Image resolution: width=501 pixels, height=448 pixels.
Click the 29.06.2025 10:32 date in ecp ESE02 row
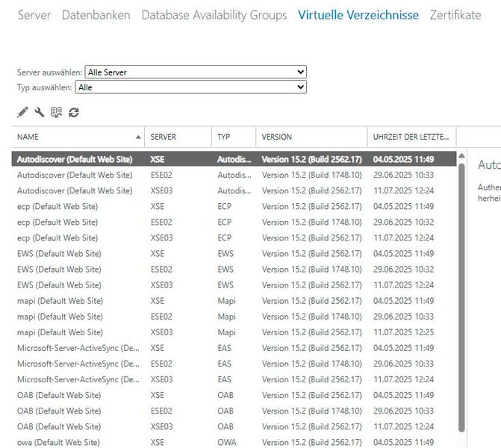403,222
